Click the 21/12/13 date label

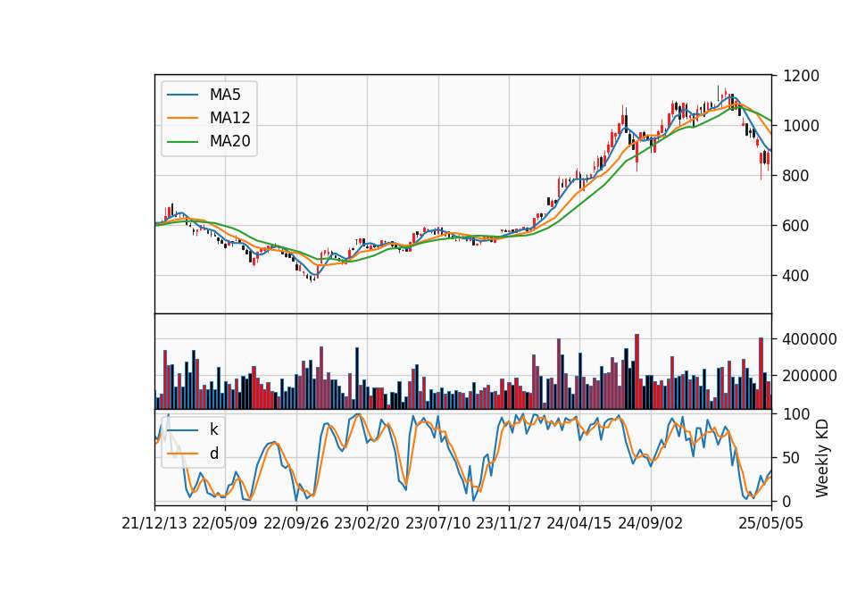click(154, 523)
